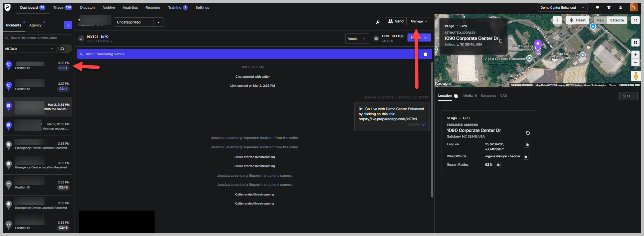Focus the phone number search field

(x=37, y=38)
